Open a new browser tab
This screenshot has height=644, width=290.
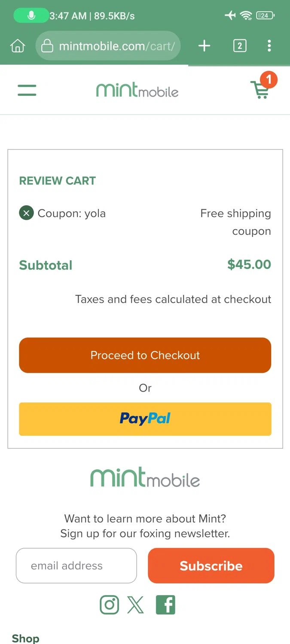point(205,46)
